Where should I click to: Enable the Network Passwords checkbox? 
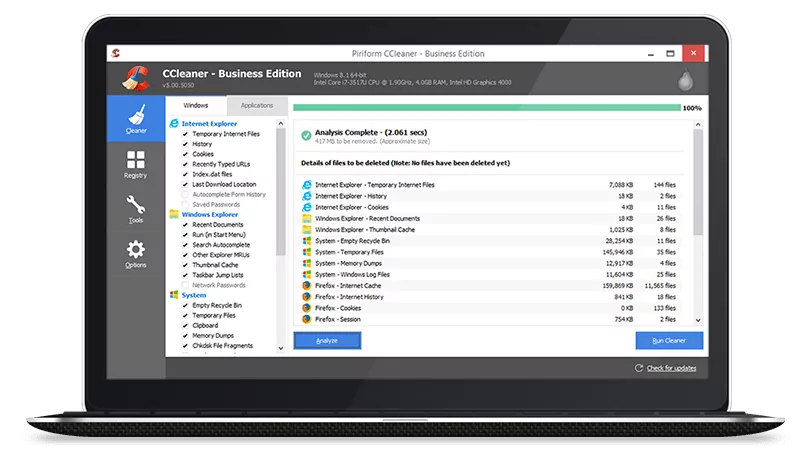click(185, 285)
